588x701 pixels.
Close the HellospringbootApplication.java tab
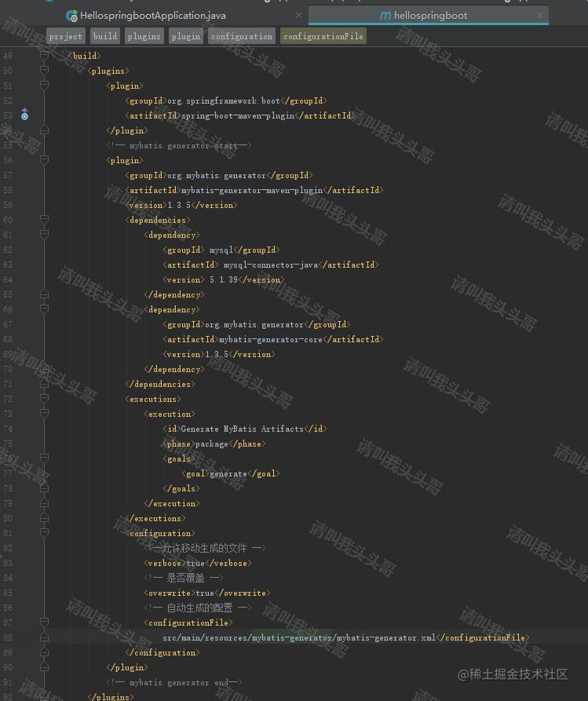pos(298,15)
